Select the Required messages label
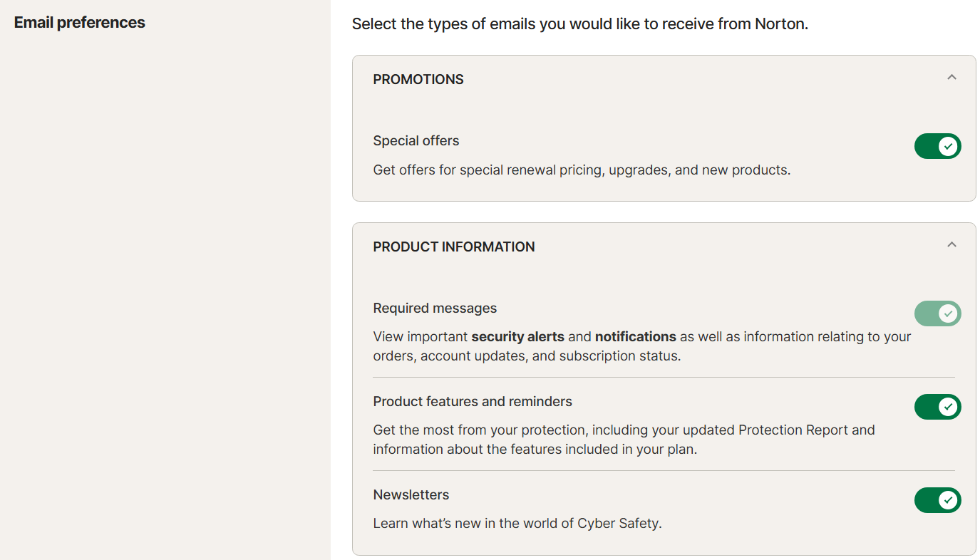This screenshot has width=980, height=560. click(435, 308)
